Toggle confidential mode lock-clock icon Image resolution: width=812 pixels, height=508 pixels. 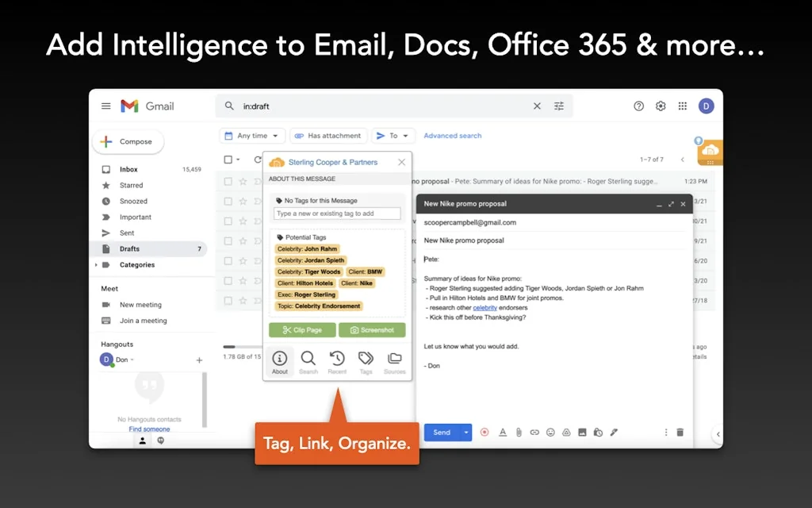tap(598, 433)
